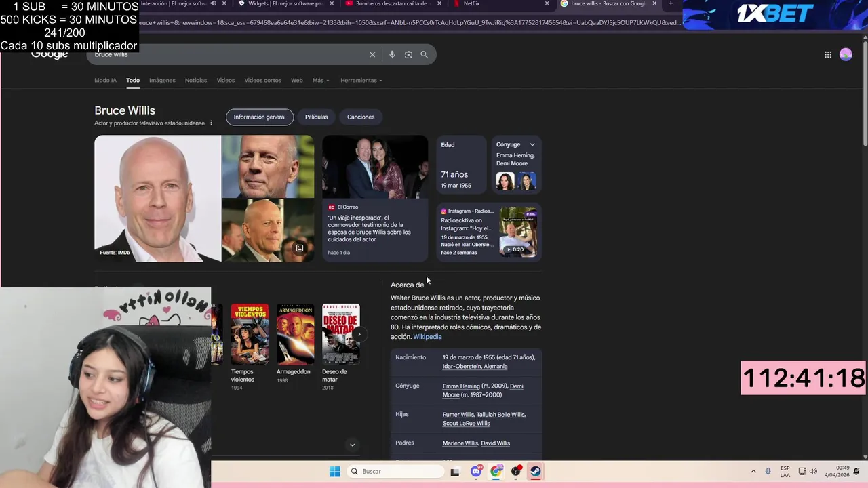The height and width of the screenshot is (488, 868).
Task: Open Google Lens image search icon
Action: (x=408, y=54)
